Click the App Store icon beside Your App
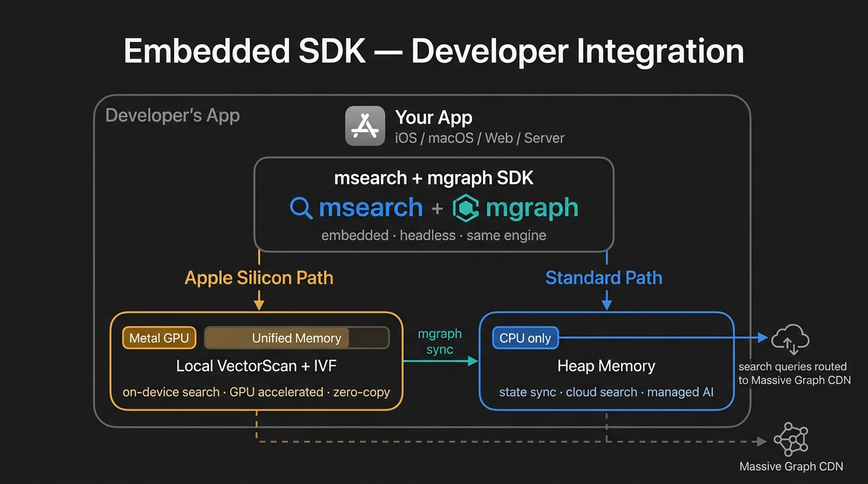 point(365,126)
